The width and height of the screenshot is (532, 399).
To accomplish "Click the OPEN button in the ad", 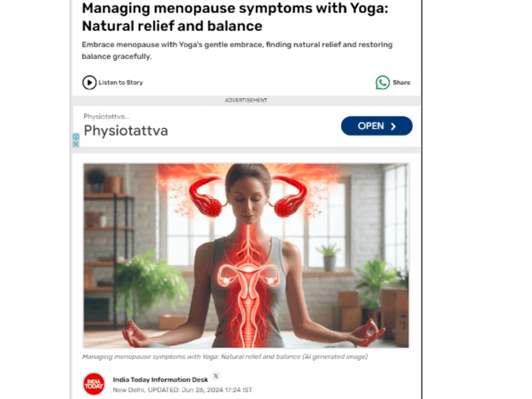I will click(376, 126).
